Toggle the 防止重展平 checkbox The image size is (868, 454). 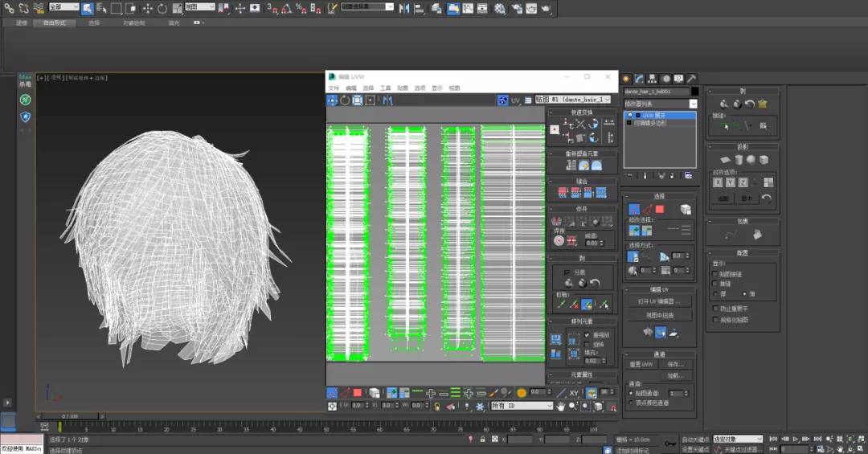click(x=715, y=309)
